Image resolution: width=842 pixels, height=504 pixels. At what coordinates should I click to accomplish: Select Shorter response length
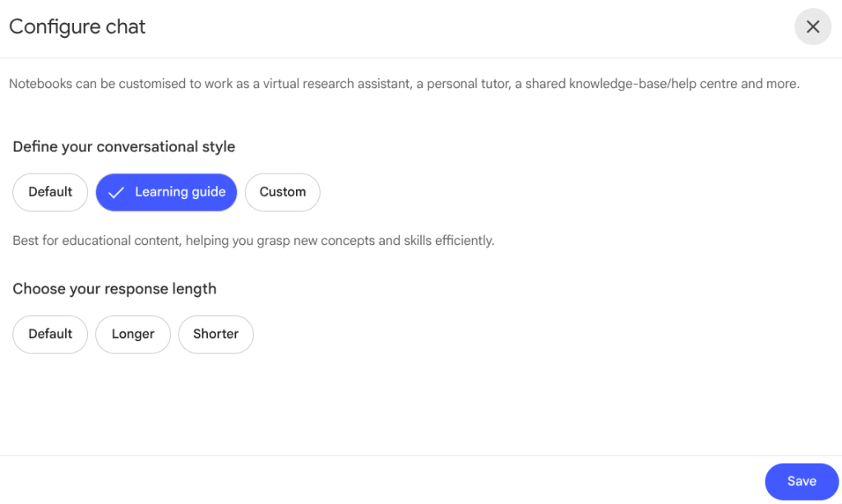(x=215, y=335)
